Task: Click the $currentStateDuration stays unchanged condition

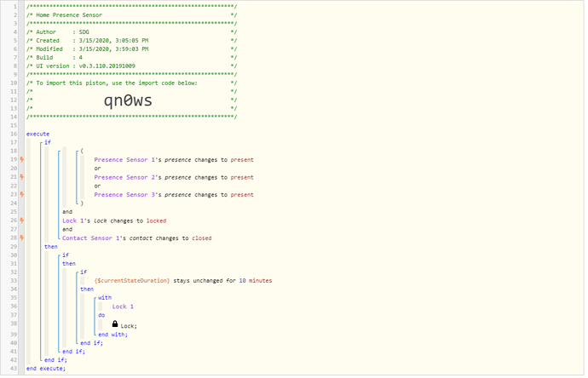Action: [183, 280]
